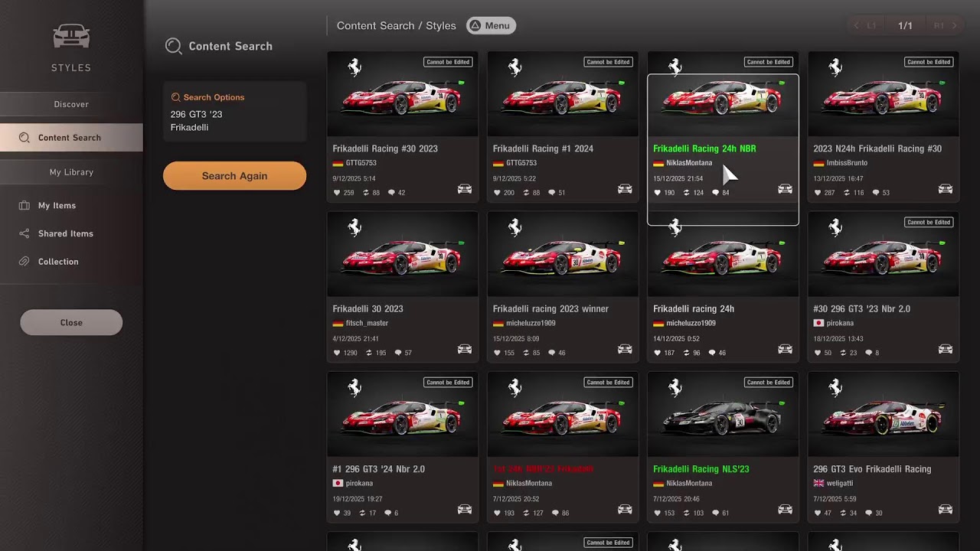Open the Search Options panel
This screenshot has width=980, height=551.
coord(235,112)
